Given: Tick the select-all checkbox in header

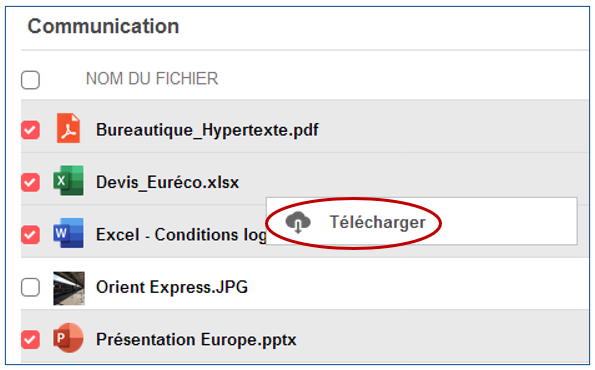Looking at the screenshot, I should click(x=30, y=80).
